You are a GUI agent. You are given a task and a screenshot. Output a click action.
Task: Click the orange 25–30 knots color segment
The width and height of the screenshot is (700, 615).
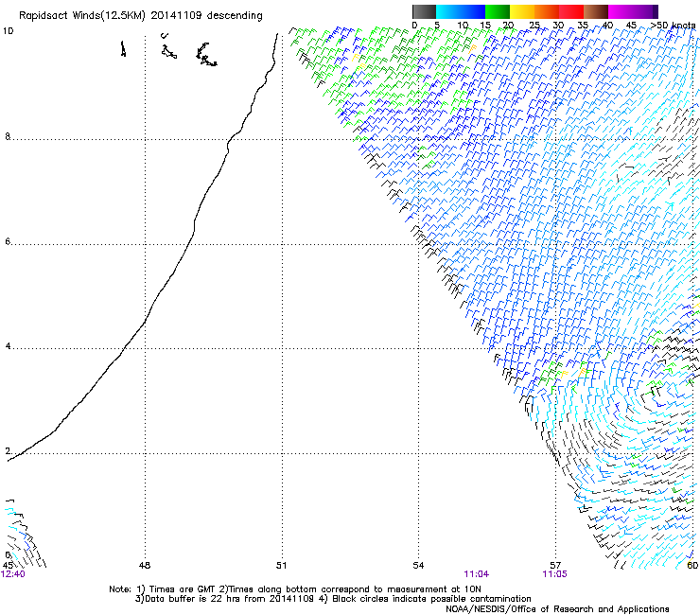(547, 11)
